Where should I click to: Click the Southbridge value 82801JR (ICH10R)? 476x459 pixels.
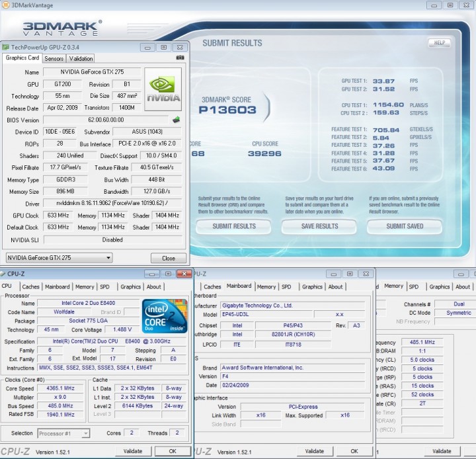coord(294,335)
